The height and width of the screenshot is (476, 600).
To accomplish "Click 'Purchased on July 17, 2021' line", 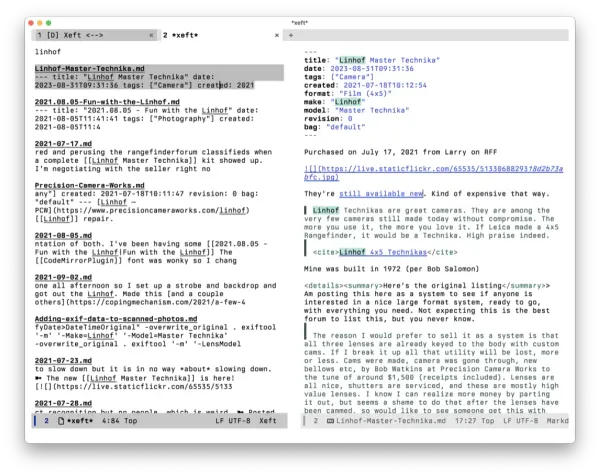I will click(400, 152).
